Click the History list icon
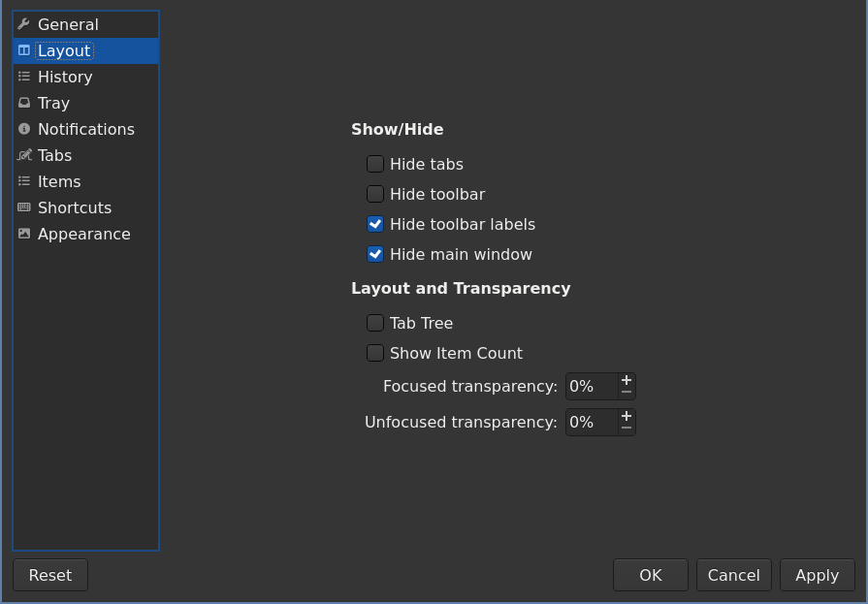The image size is (868, 604). pos(24,77)
